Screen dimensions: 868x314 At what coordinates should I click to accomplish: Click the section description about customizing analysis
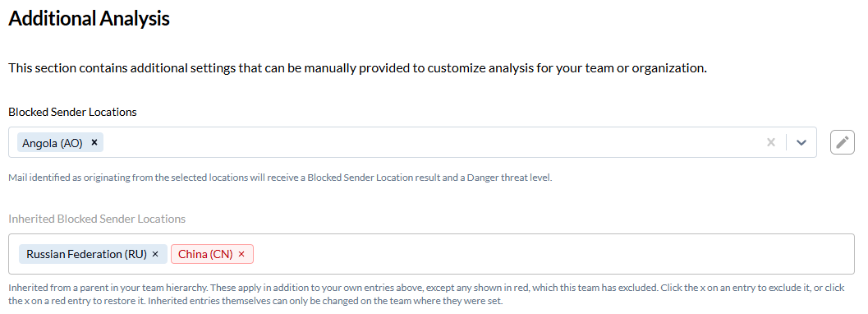click(357, 69)
